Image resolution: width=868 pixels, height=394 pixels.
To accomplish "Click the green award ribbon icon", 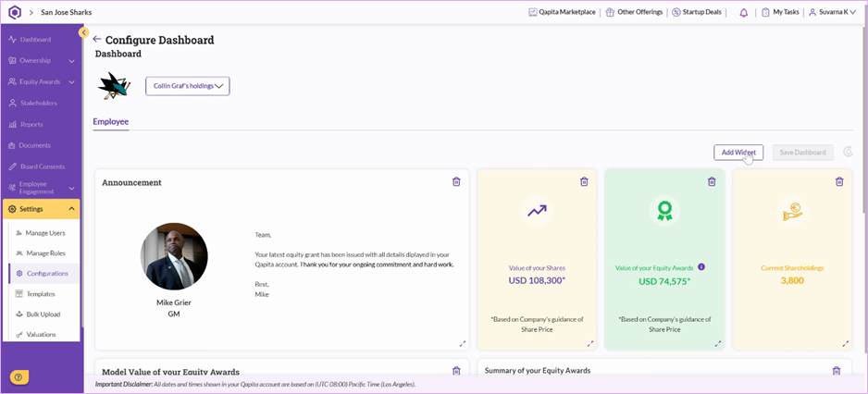I will [664, 210].
